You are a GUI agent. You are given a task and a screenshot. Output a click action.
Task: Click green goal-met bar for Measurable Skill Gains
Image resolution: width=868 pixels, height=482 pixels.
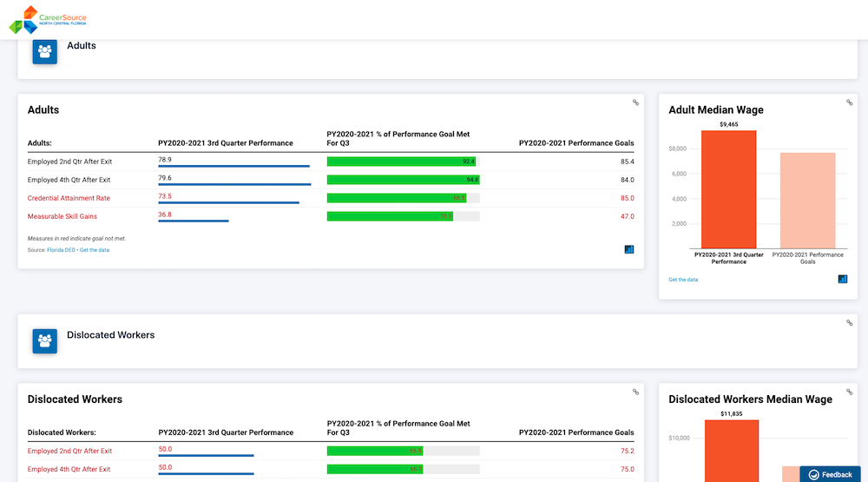(390, 216)
